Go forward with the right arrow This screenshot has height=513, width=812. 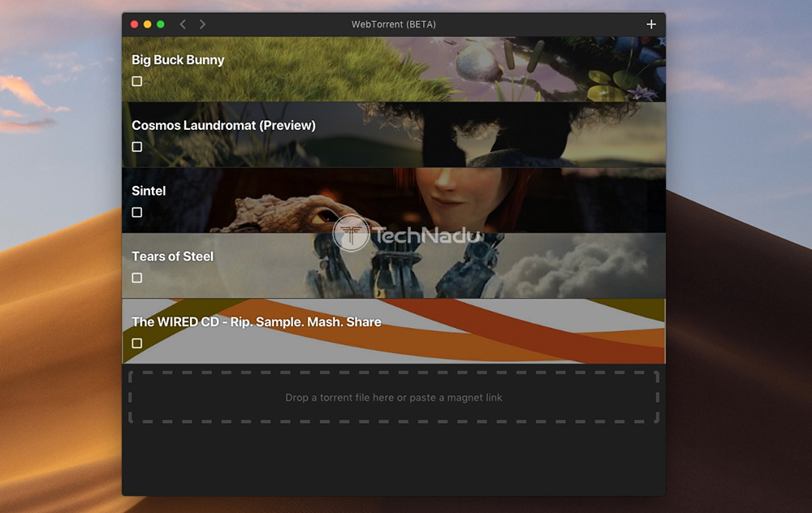pyautogui.click(x=202, y=24)
